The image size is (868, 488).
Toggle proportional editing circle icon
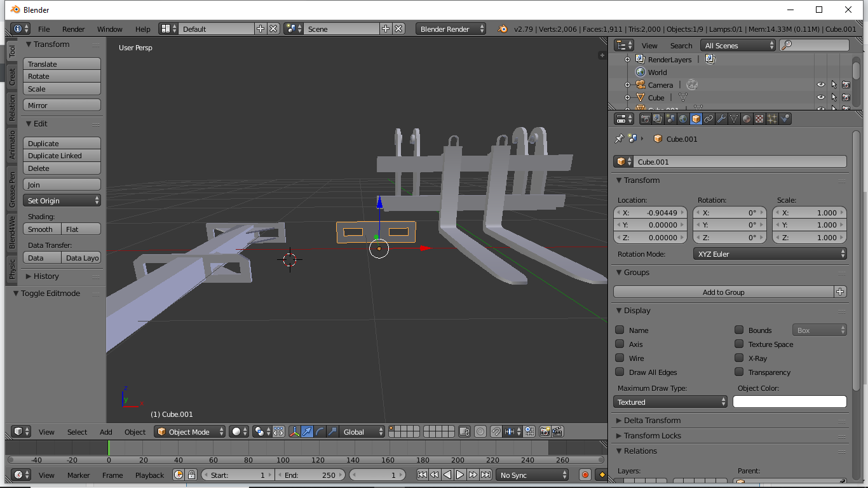click(480, 431)
